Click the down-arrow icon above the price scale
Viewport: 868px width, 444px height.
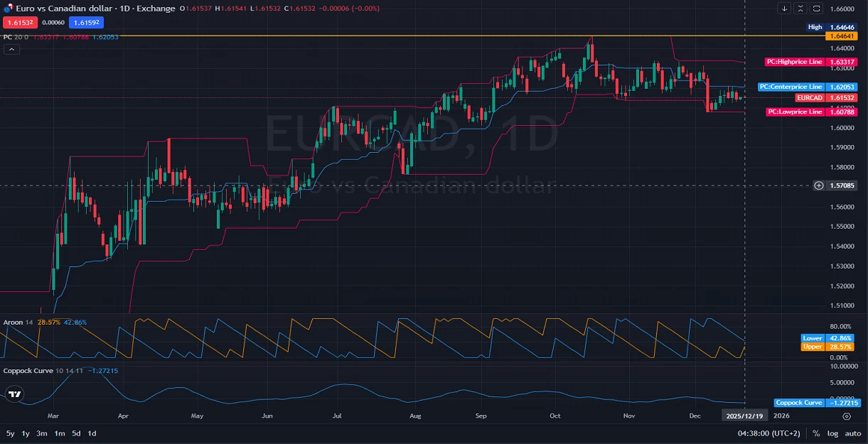tap(784, 9)
